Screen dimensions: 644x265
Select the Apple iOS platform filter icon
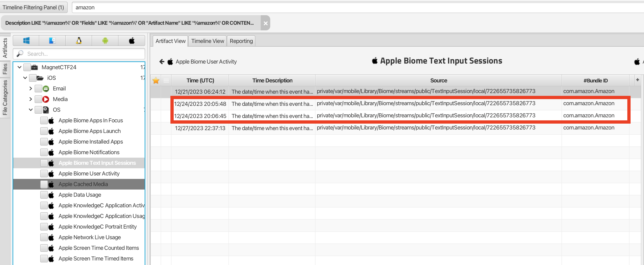tap(132, 41)
